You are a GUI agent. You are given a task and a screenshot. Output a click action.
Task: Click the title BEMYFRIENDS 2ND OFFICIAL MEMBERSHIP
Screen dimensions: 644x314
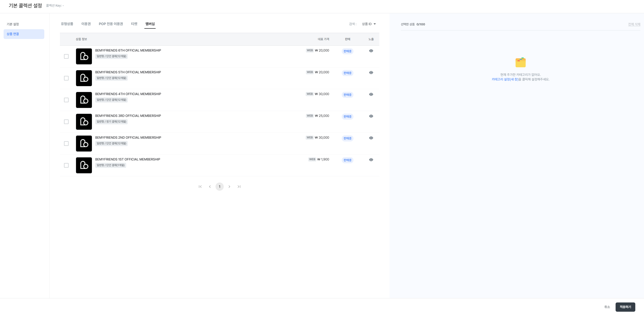pyautogui.click(x=128, y=138)
